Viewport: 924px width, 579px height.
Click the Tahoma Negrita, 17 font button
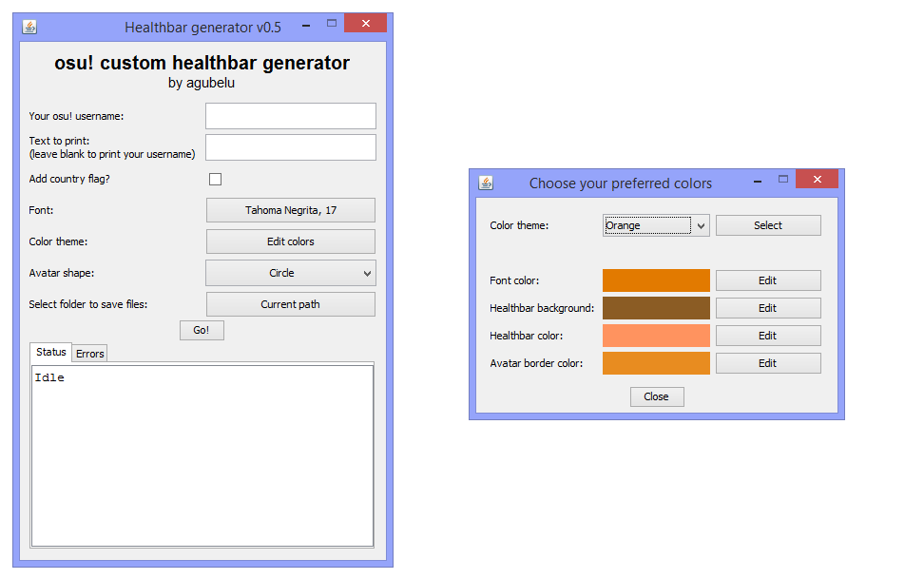[x=291, y=210]
